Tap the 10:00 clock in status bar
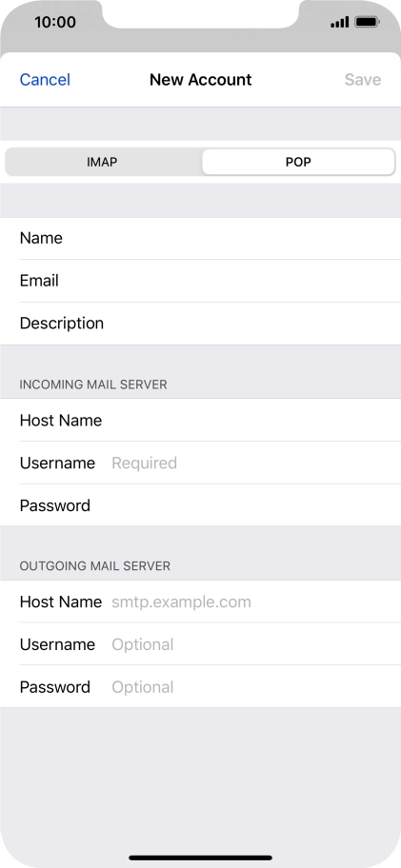 click(x=55, y=22)
